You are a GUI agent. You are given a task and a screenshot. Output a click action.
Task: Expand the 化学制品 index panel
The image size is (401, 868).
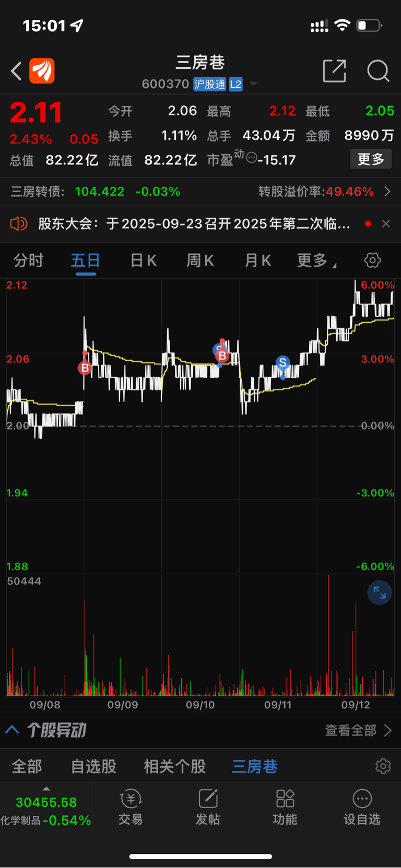tap(46, 807)
